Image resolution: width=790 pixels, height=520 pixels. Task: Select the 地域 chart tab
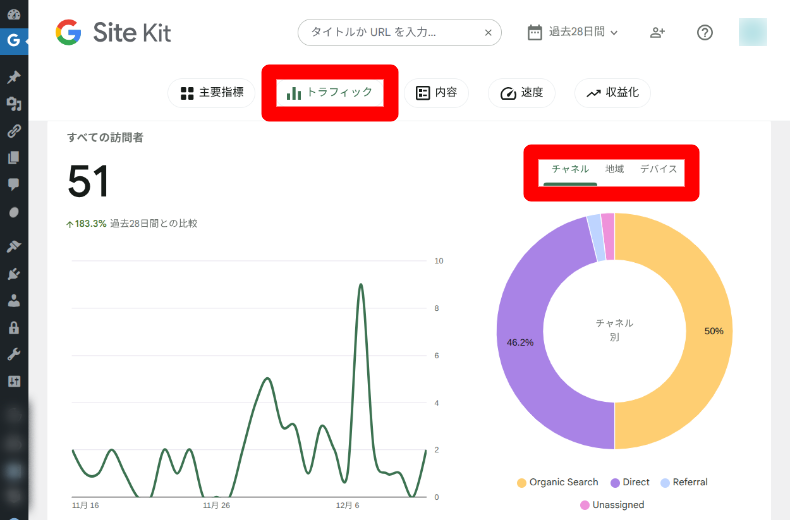(x=614, y=169)
